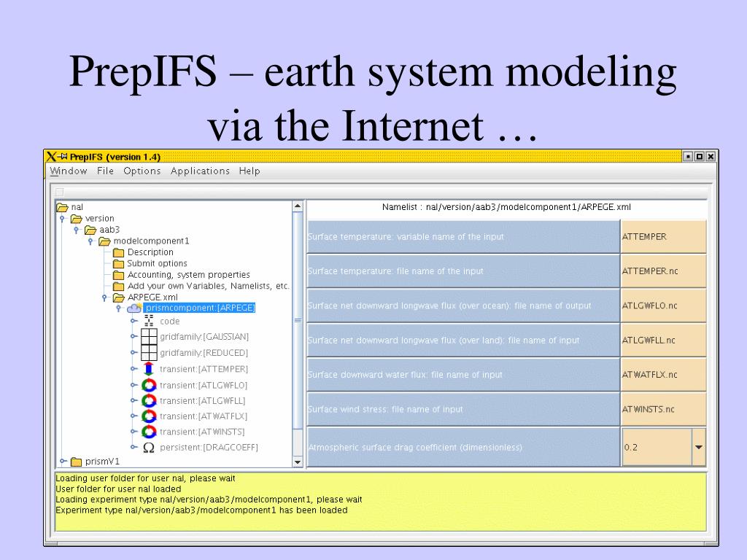Click 'Surface downward water flux' label
This screenshot has height=560, width=747.
(405, 375)
